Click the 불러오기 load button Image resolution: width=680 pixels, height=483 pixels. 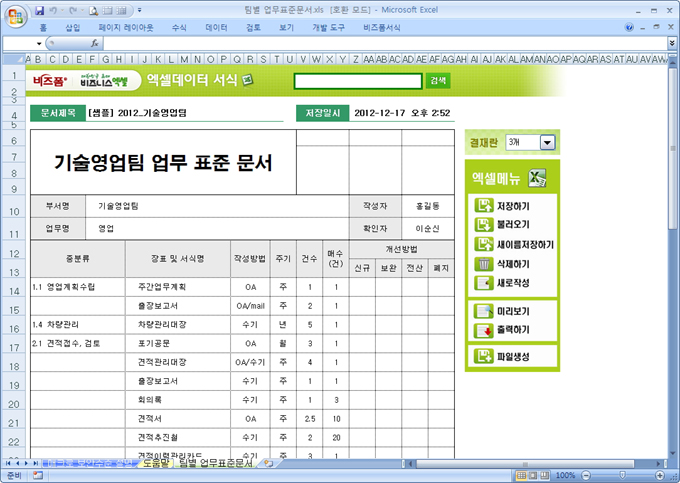(503, 225)
